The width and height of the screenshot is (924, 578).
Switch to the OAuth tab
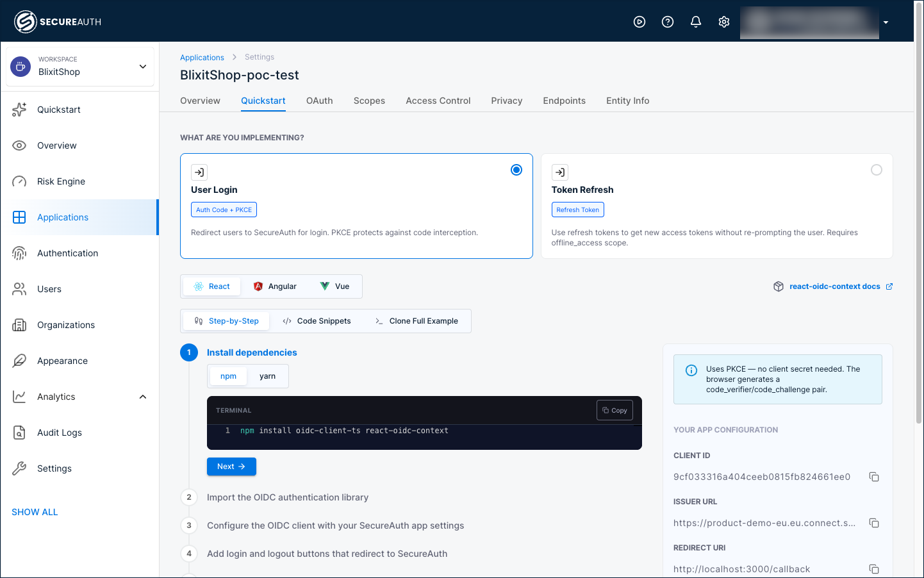click(320, 101)
